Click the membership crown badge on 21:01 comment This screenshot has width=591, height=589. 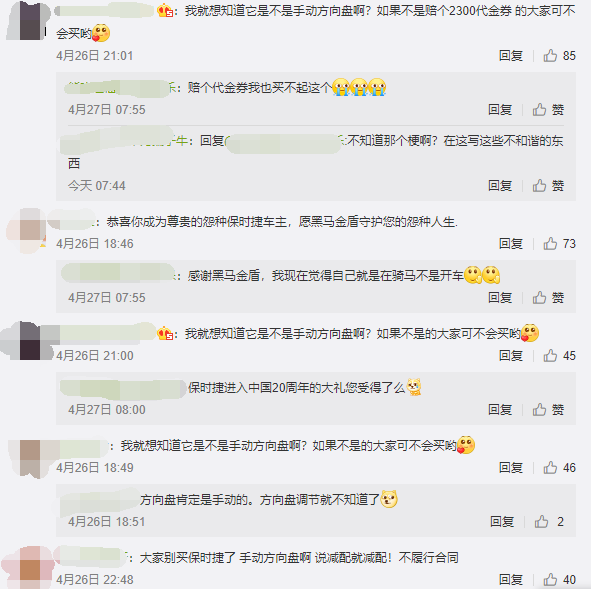coord(165,11)
